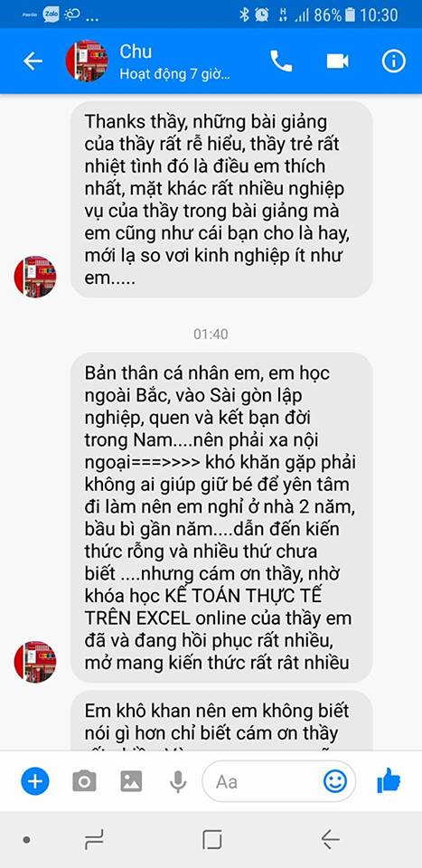Open more options with plus button
The height and width of the screenshot is (868, 422).
tap(35, 781)
